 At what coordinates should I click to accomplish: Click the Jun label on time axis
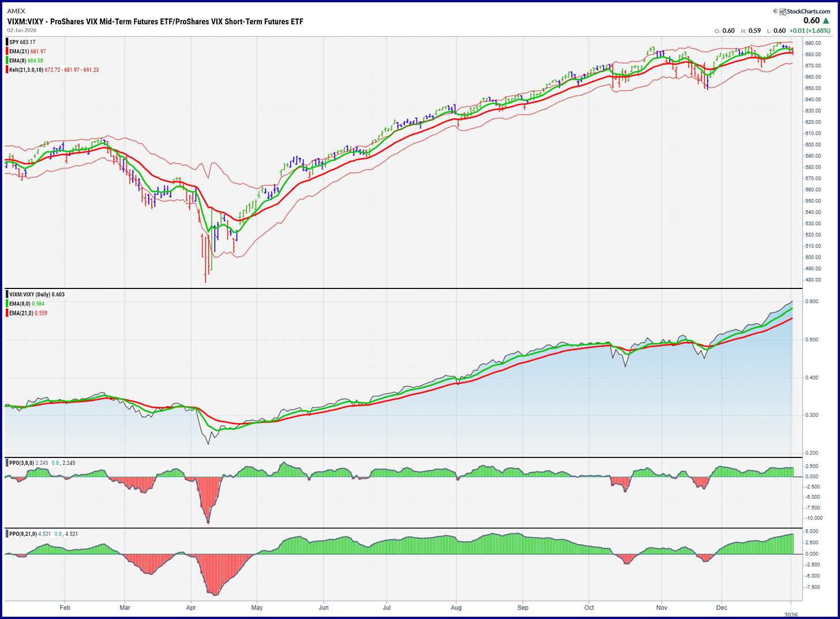pyautogui.click(x=324, y=607)
